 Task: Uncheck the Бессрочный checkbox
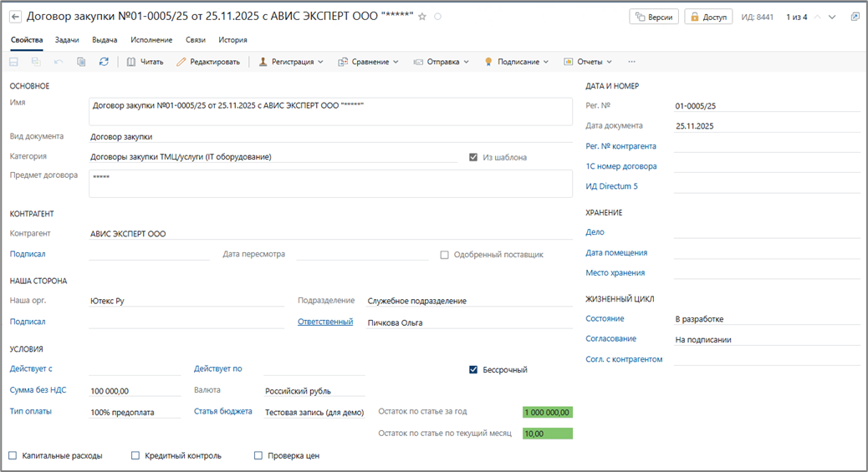click(473, 370)
